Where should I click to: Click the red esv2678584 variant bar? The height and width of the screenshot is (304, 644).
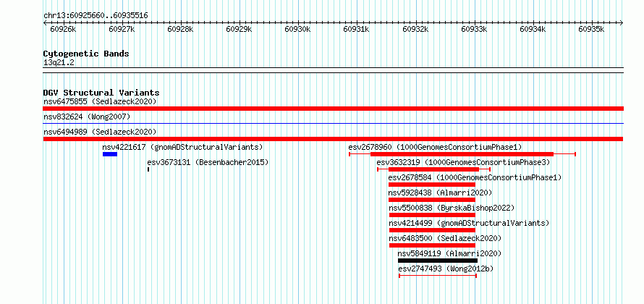coord(432,185)
